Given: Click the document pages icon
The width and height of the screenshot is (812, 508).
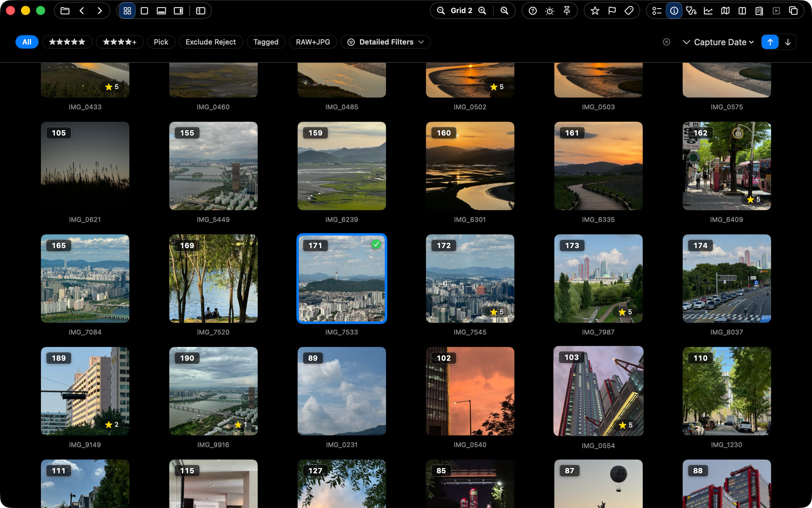Looking at the screenshot, I should 759,11.
